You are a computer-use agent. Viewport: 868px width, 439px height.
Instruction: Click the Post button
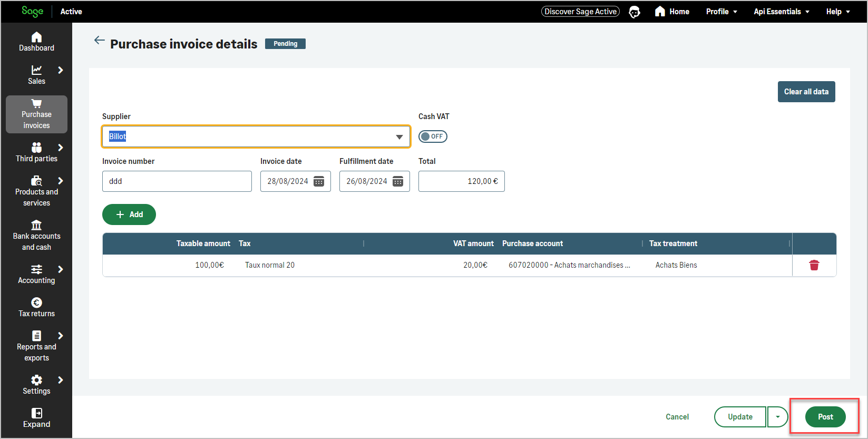(x=825, y=417)
